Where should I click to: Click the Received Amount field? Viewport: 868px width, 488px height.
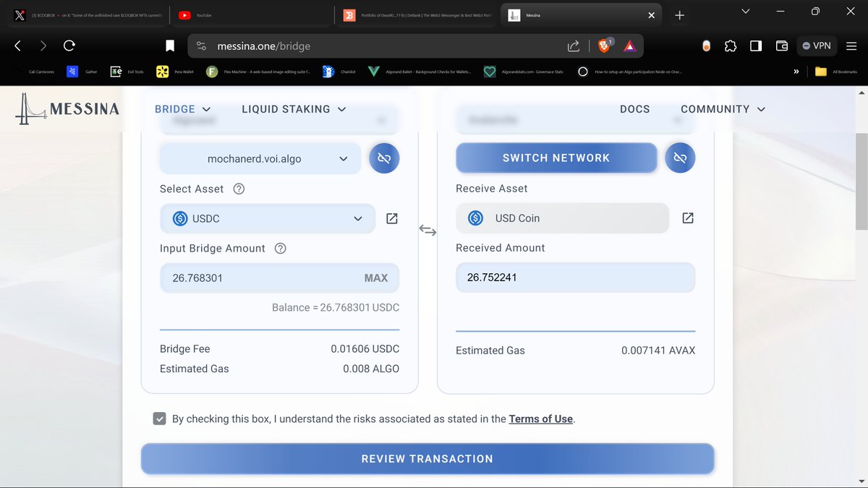click(x=575, y=277)
